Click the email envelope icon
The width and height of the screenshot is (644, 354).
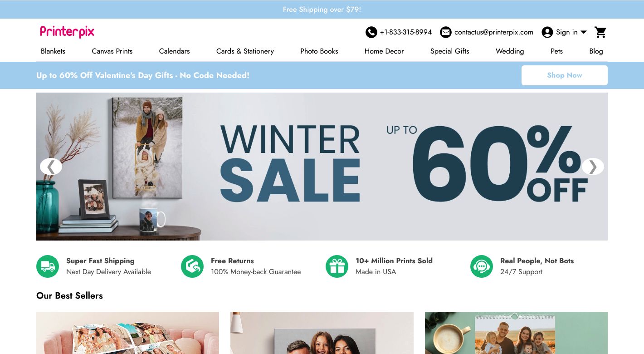(446, 32)
